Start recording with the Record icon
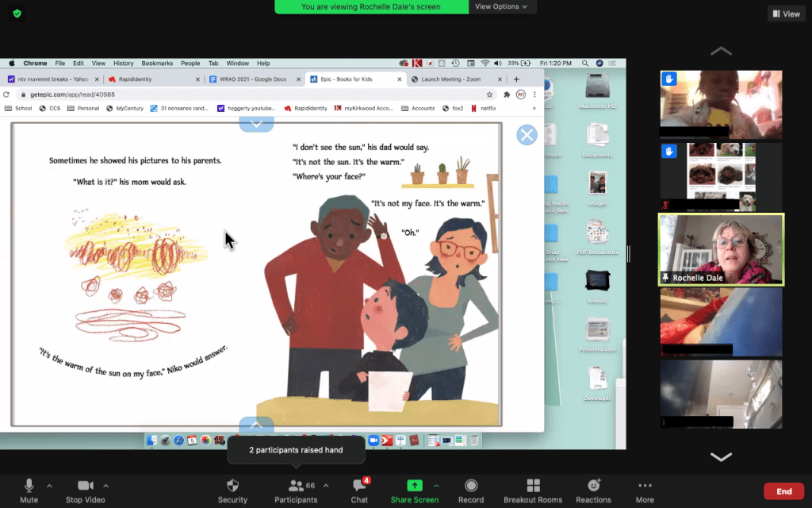This screenshot has width=812, height=508. click(x=471, y=486)
